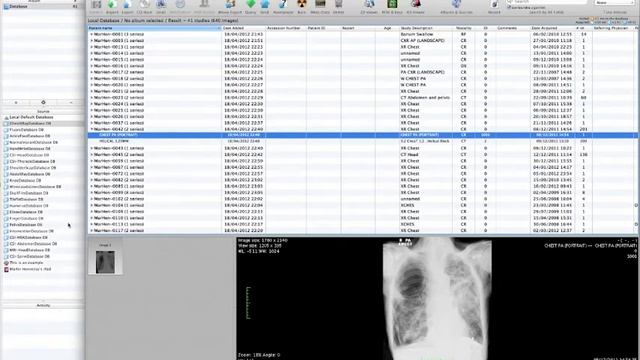This screenshot has height=360, width=640.
Task: Click the ROIs & Keys toolbar icon
Action: [392, 4]
